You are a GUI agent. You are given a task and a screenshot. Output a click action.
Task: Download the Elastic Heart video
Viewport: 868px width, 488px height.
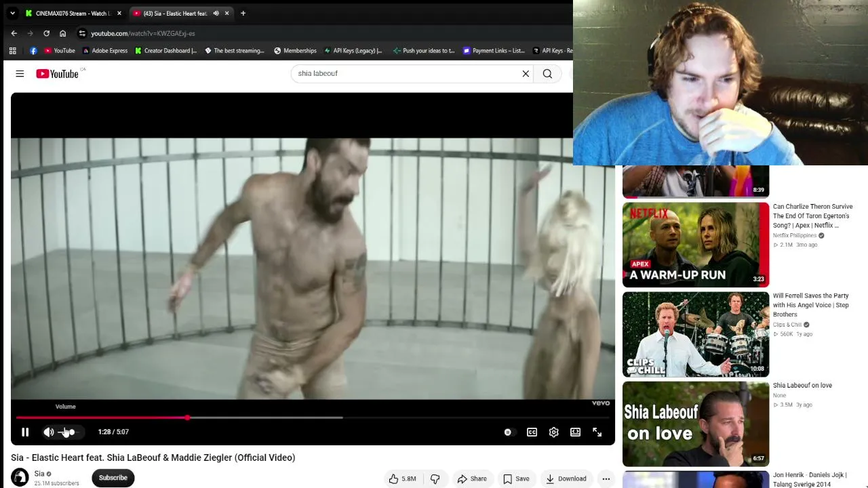coord(566,479)
